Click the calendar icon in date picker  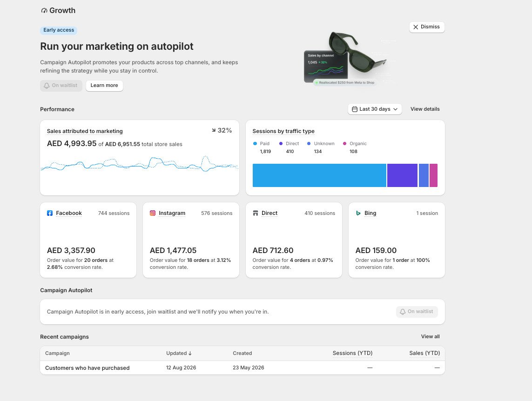click(x=355, y=109)
